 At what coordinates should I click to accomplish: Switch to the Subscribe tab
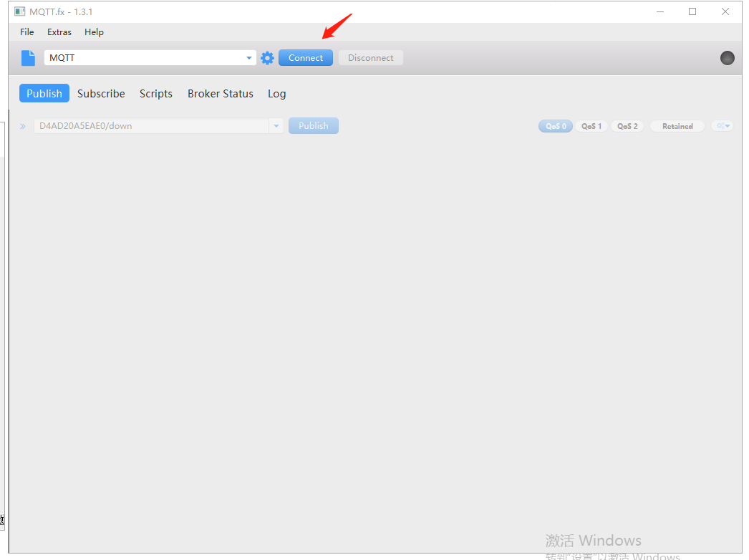101,94
